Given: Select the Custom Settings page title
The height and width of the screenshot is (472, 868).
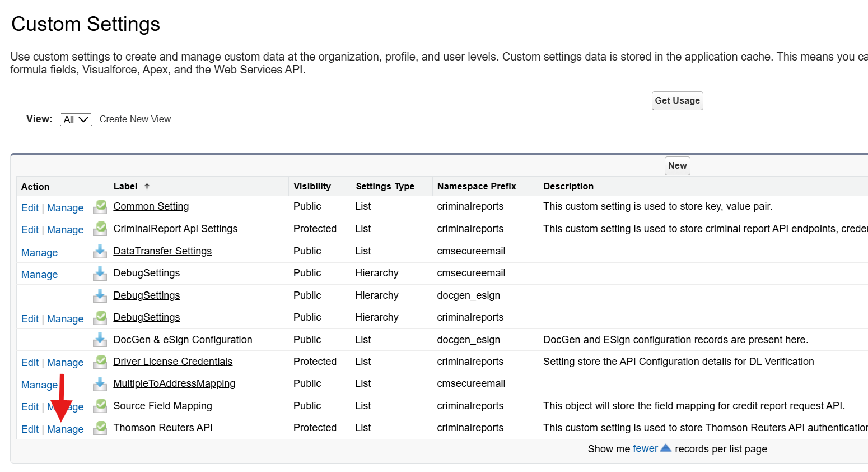Looking at the screenshot, I should point(86,24).
